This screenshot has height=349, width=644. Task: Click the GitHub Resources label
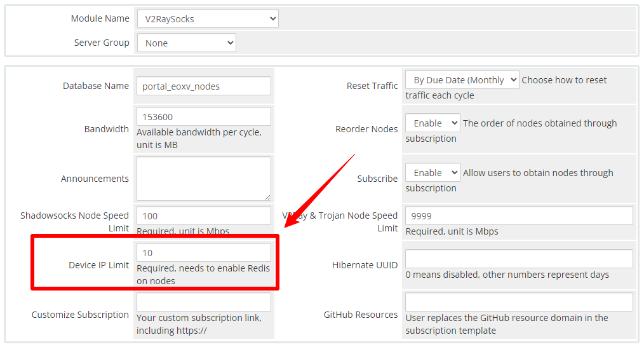pyautogui.click(x=360, y=315)
